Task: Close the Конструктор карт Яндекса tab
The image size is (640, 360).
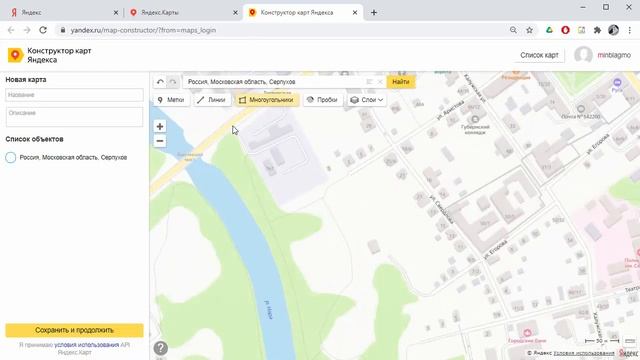Action: point(355,13)
